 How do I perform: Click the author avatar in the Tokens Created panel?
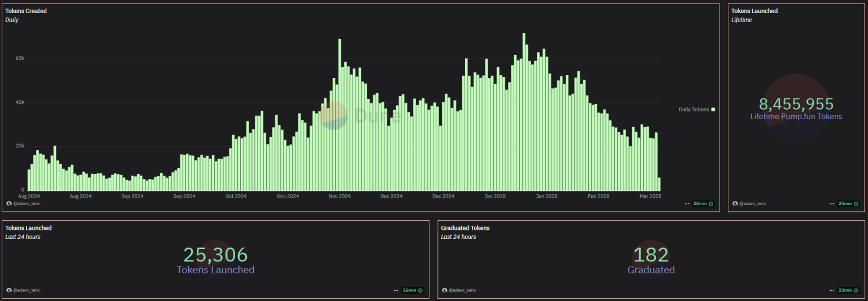click(x=8, y=203)
